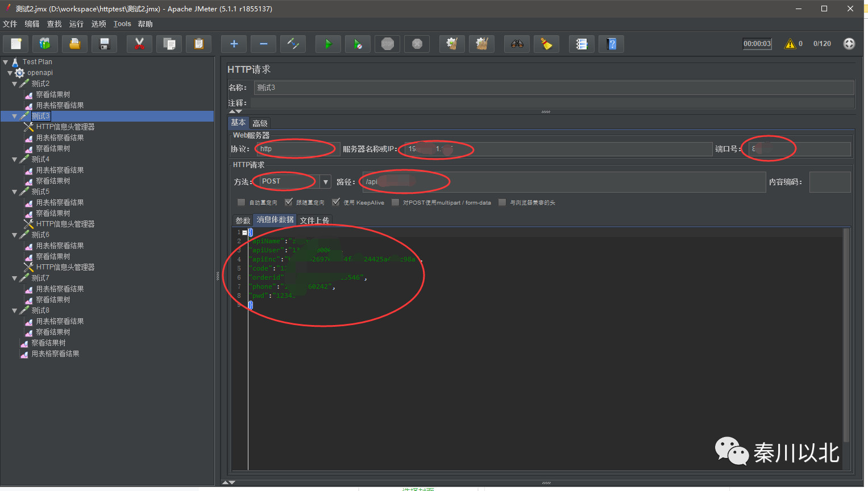Open the 编辑 menu

32,24
